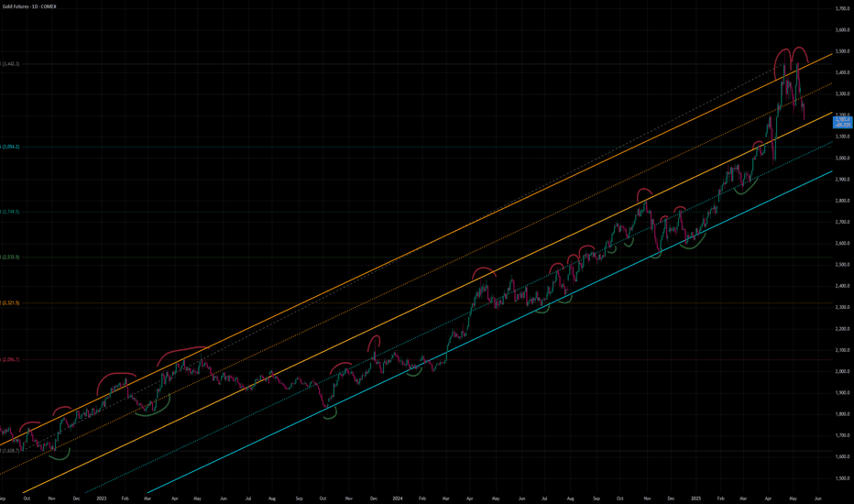854x504 pixels.
Task: Click the 3,000.0 price axis label
Action: (x=843, y=158)
